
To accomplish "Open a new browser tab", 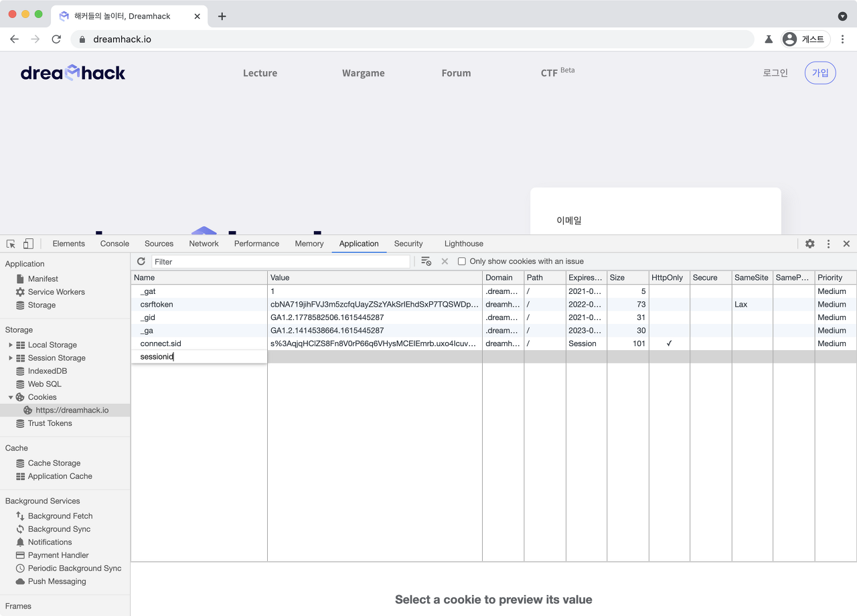I will (222, 16).
